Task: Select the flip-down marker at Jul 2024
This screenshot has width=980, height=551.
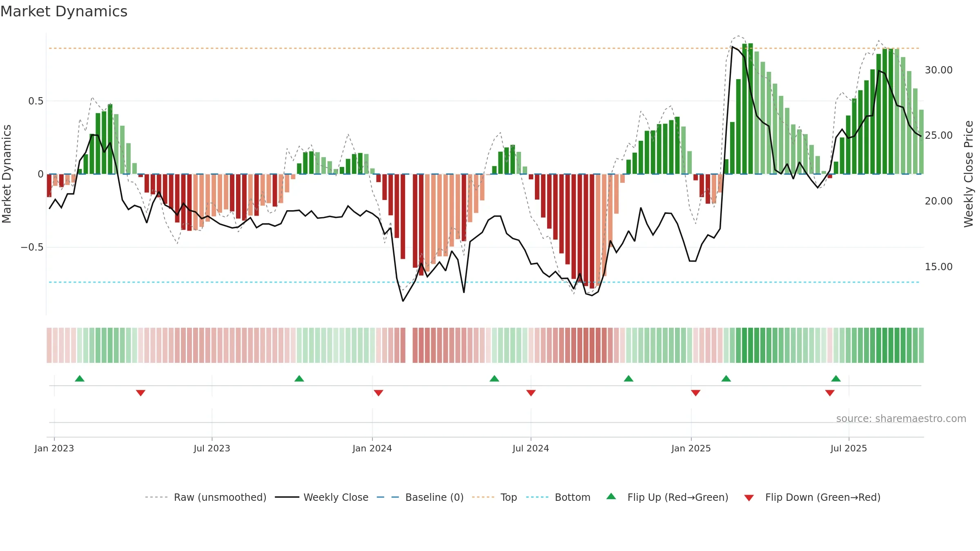Action: pos(531,393)
